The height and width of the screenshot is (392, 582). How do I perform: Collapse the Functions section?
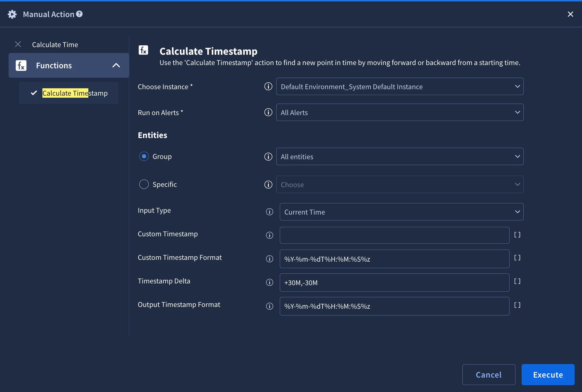(x=116, y=65)
